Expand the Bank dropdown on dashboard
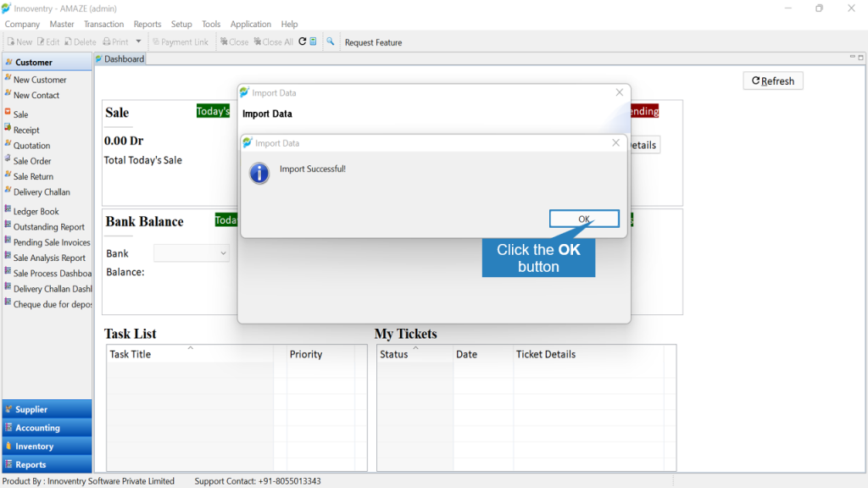Viewport: 868px width, 488px height. [191, 253]
